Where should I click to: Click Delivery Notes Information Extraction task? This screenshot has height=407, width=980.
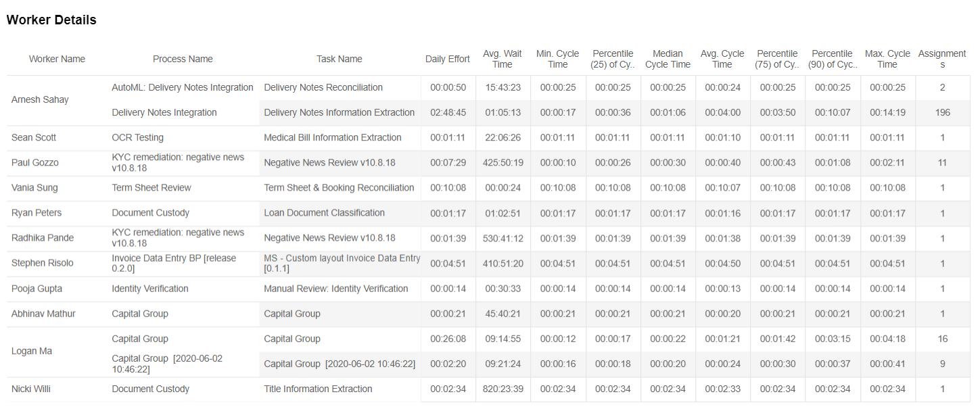pyautogui.click(x=339, y=112)
